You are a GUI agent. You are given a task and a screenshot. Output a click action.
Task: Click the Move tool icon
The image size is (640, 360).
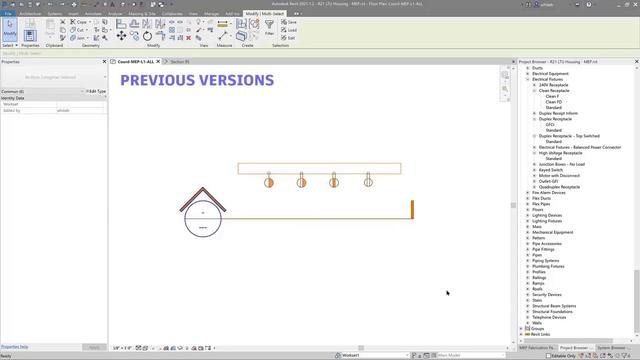tap(121, 36)
